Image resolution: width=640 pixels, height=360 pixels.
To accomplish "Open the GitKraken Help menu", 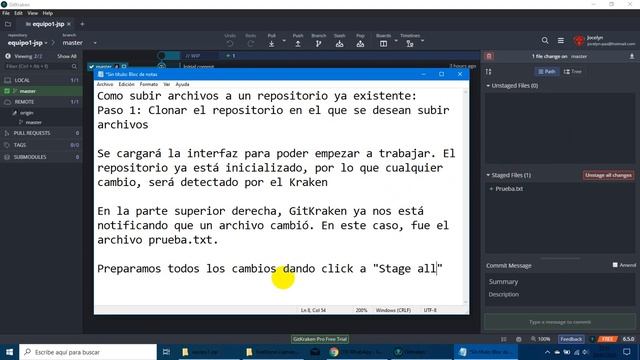I will (48, 13).
